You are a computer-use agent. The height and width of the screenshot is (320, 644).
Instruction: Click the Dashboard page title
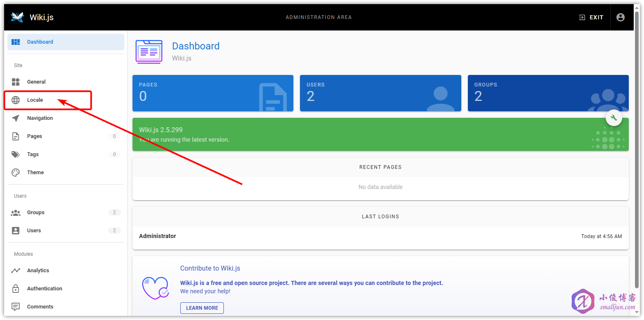coord(196,46)
